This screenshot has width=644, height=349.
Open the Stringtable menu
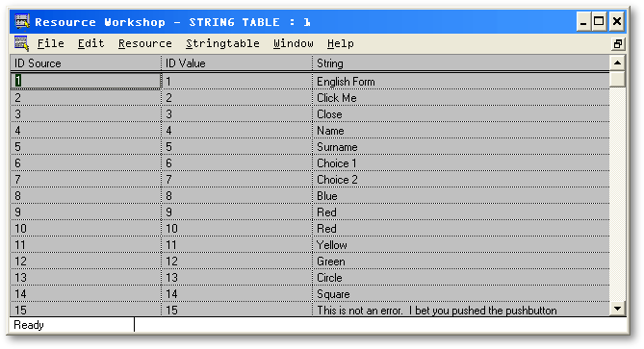222,43
